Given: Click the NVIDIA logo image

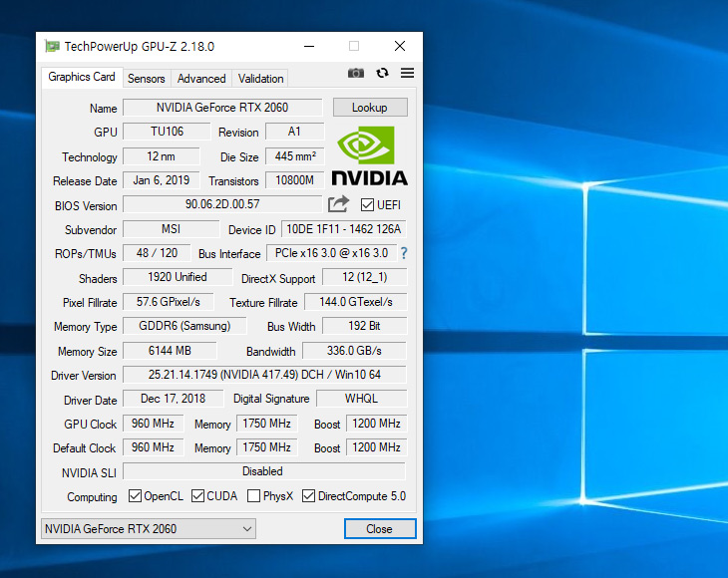Looking at the screenshot, I should click(370, 155).
